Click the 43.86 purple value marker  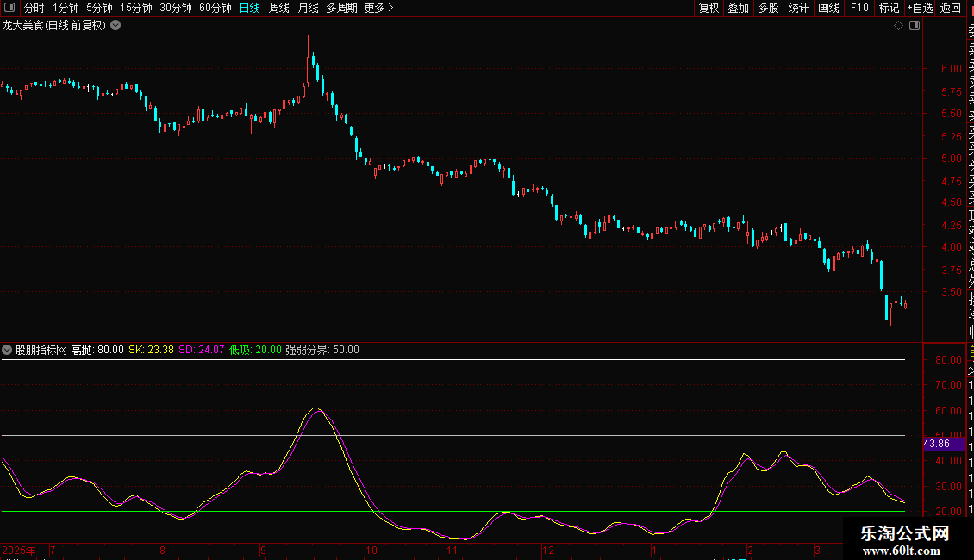937,444
